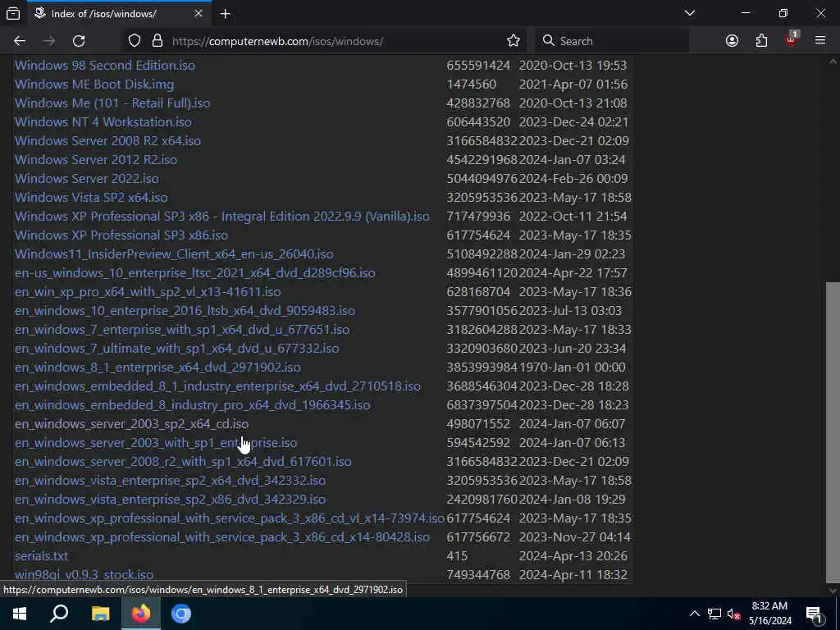This screenshot has height=630, width=840.
Task: Open the shield tracking protection icon
Action: (135, 41)
